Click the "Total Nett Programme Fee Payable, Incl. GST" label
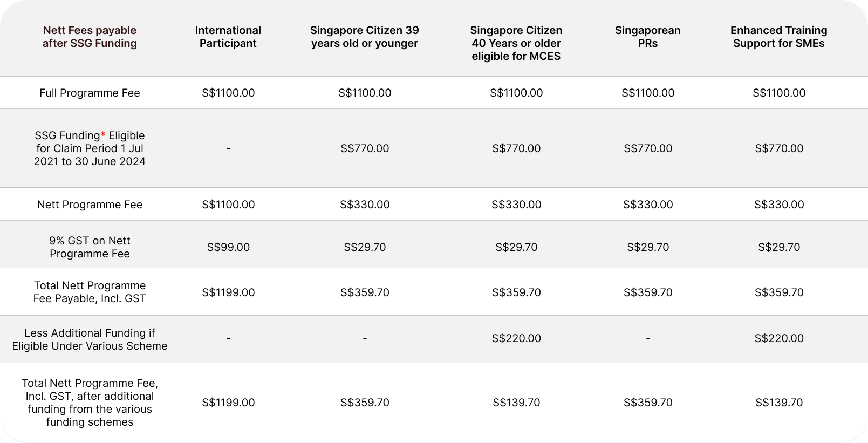868x443 pixels. click(90, 292)
